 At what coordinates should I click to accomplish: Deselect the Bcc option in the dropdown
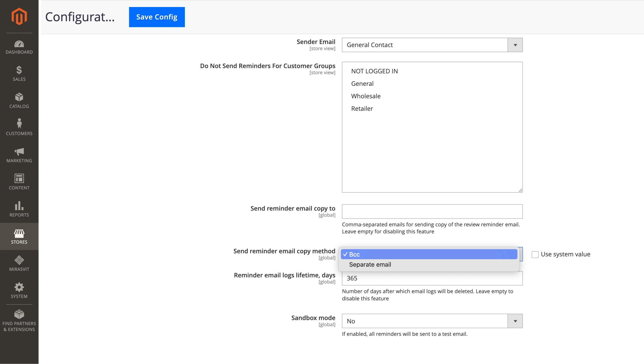point(353,254)
